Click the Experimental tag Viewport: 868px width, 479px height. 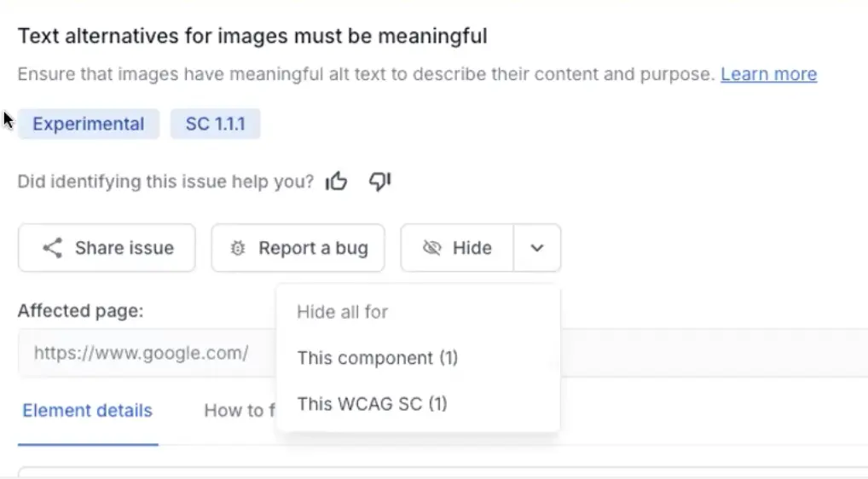point(88,124)
